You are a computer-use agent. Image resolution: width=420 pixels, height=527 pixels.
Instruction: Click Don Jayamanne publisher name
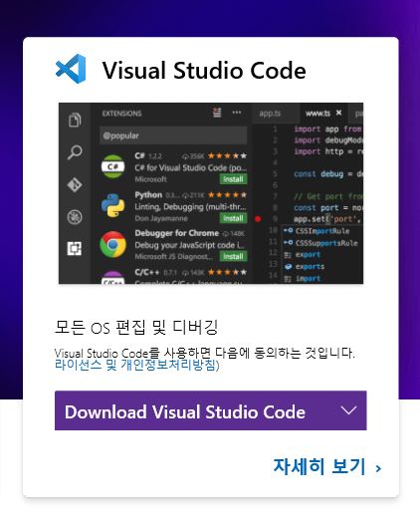161,218
